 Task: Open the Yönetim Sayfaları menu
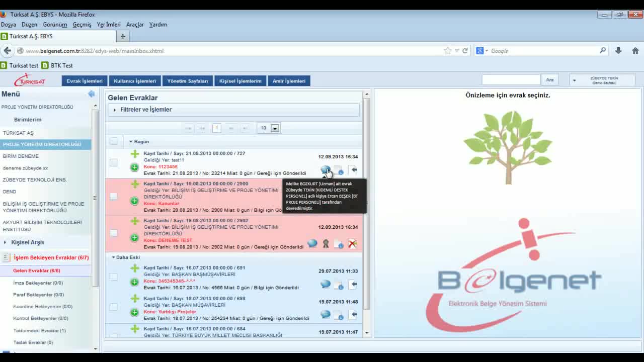187,81
